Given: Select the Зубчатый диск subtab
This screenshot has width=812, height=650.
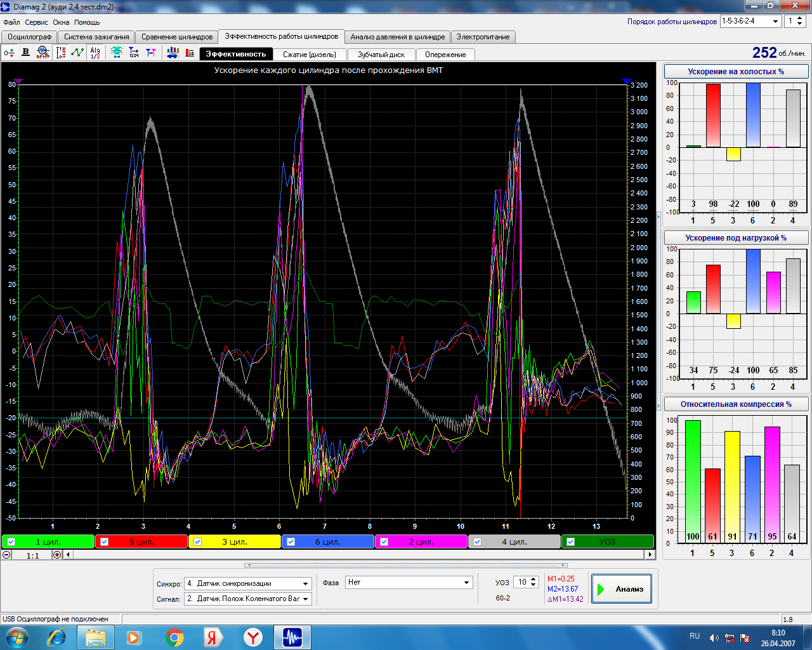Looking at the screenshot, I should [381, 55].
